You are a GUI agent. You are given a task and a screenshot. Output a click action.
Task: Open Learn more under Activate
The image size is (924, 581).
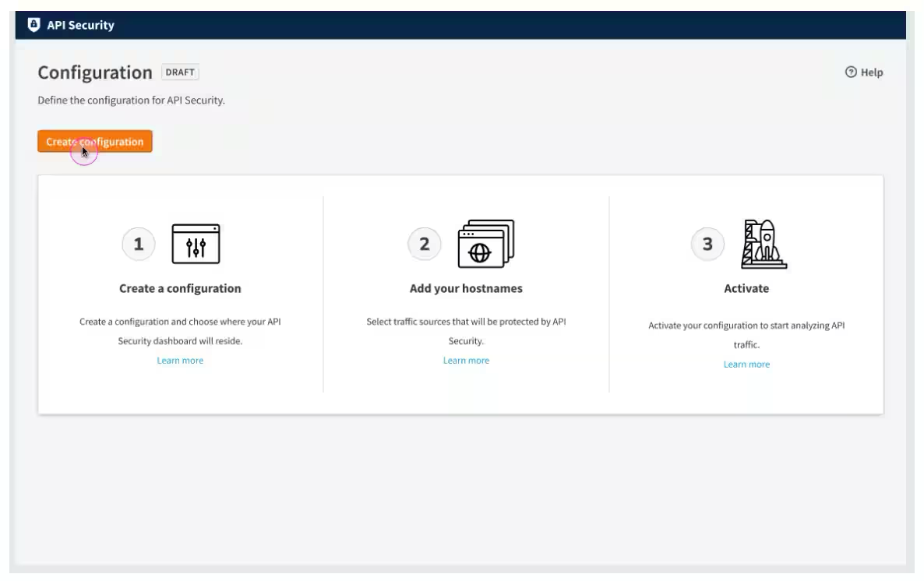tap(746, 364)
